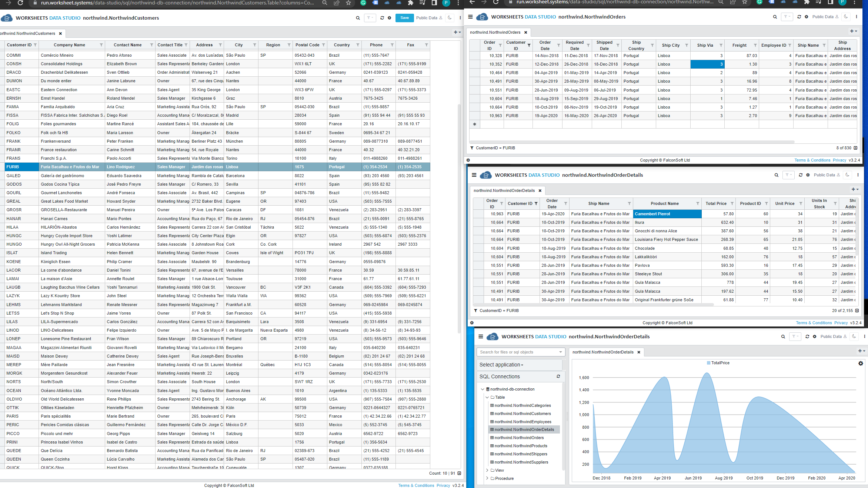868x488 pixels.
Task: Click horizontal scrollbar of OrderDetails grid
Action: [x=594, y=305]
